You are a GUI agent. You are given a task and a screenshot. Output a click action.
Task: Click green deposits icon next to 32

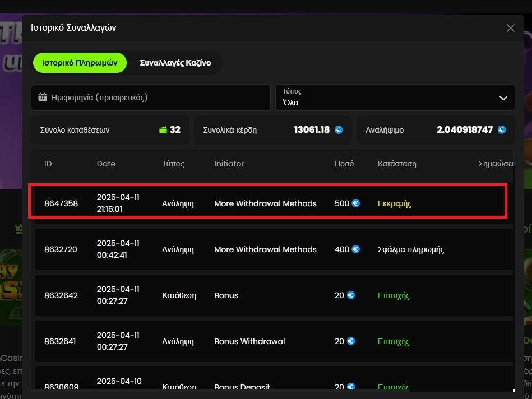[x=163, y=130]
